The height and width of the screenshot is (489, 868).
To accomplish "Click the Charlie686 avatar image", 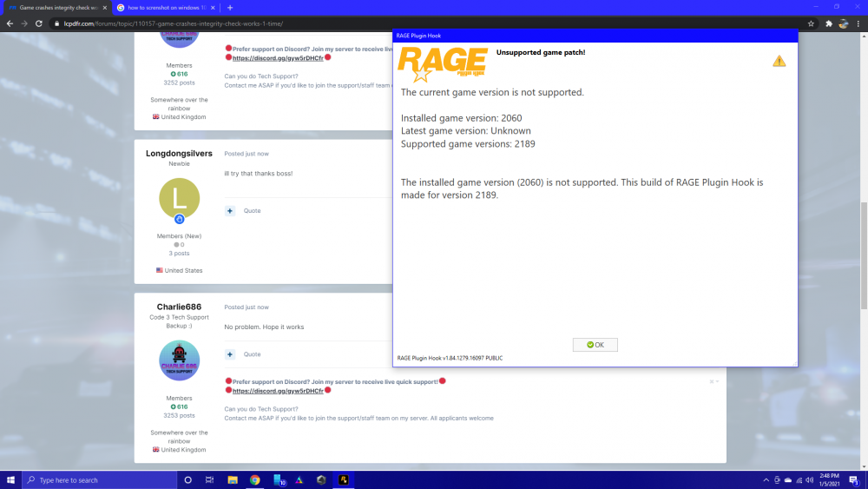I will 179,360.
